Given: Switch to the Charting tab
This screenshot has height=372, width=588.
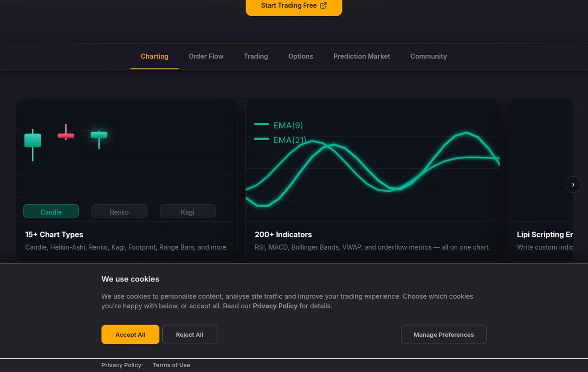Looking at the screenshot, I should click(154, 56).
